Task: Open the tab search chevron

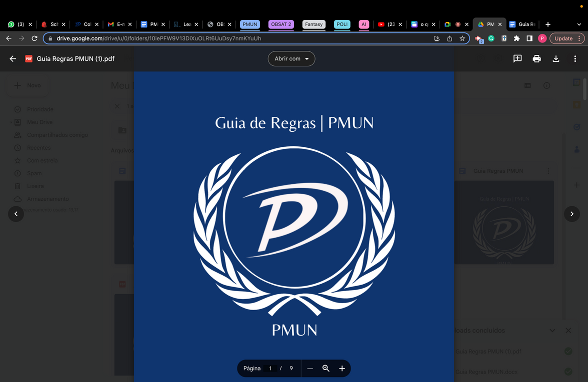Action: [x=579, y=24]
